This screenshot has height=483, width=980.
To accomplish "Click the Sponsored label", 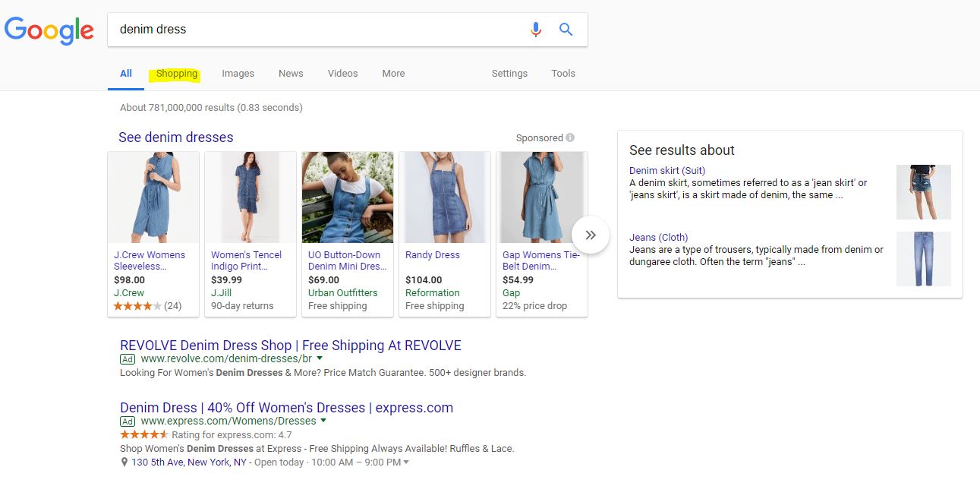I will pyautogui.click(x=540, y=138).
